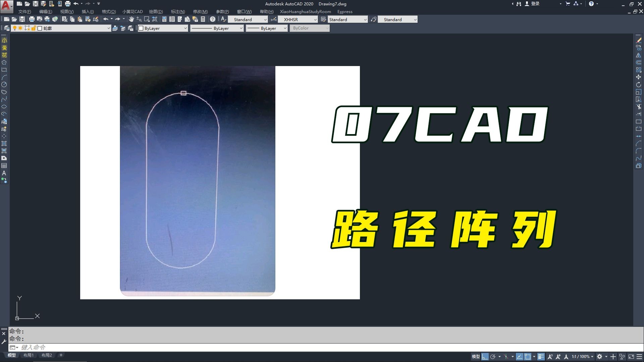Click the Undo arrow in standard toolbar
This screenshot has width=644, height=362.
(106, 19)
